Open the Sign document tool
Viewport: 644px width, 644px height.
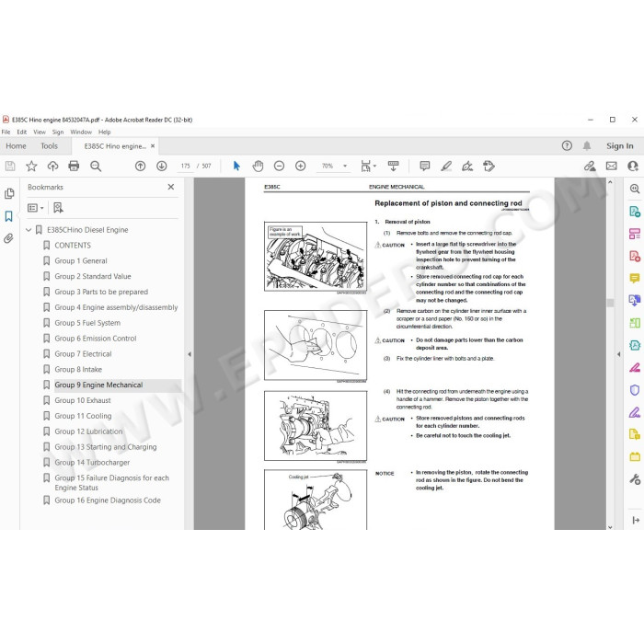pos(467,166)
